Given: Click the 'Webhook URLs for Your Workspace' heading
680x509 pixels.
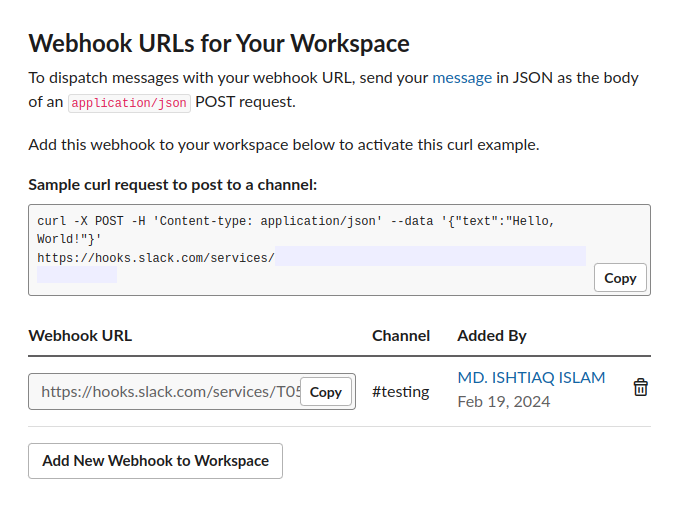Looking at the screenshot, I should pyautogui.click(x=219, y=43).
